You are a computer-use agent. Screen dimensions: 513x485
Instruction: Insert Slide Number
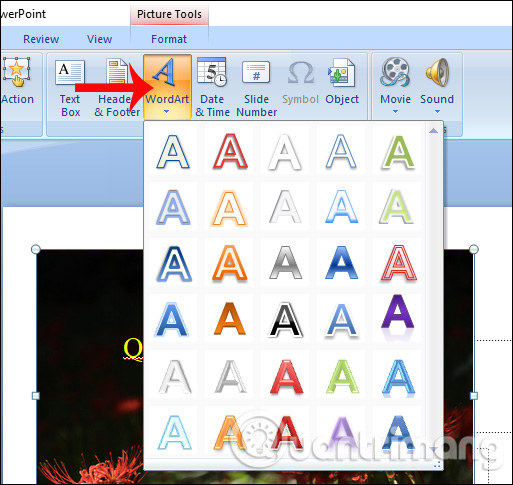[x=256, y=88]
